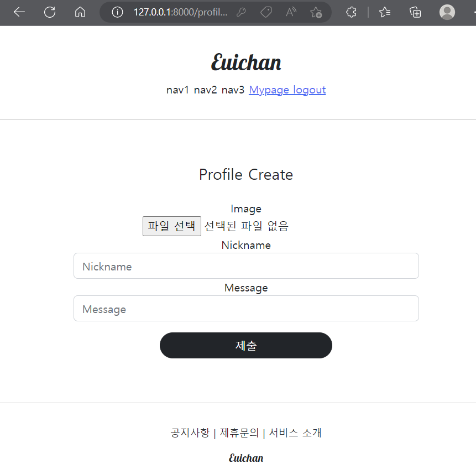Click inside the Nickname input field

tap(246, 266)
